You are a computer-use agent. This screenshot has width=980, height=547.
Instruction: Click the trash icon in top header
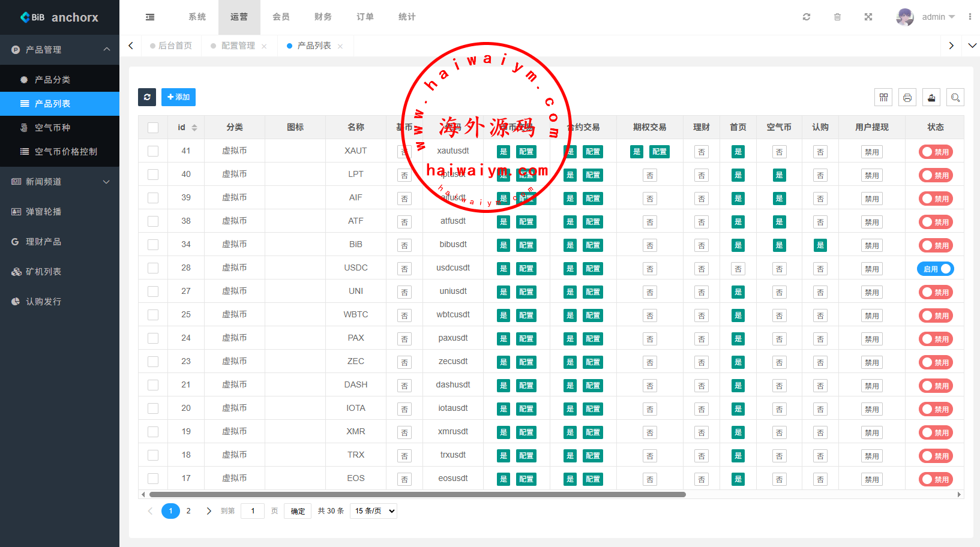pos(837,17)
